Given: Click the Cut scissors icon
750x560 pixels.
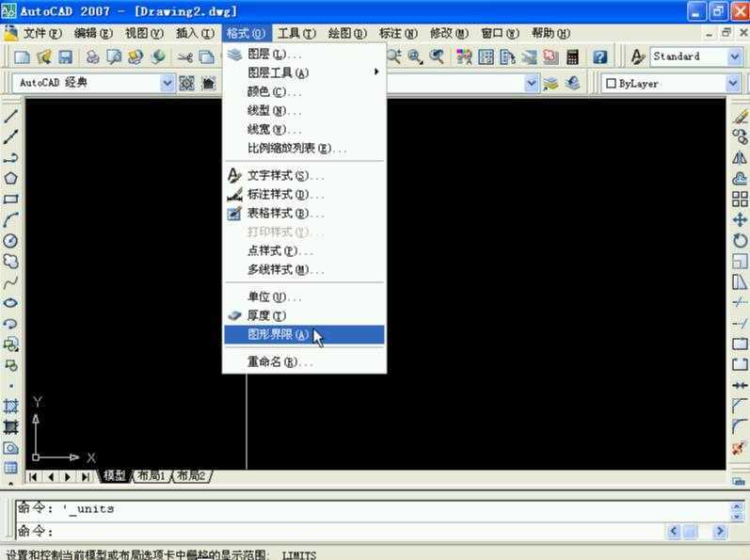Looking at the screenshot, I should click(185, 57).
